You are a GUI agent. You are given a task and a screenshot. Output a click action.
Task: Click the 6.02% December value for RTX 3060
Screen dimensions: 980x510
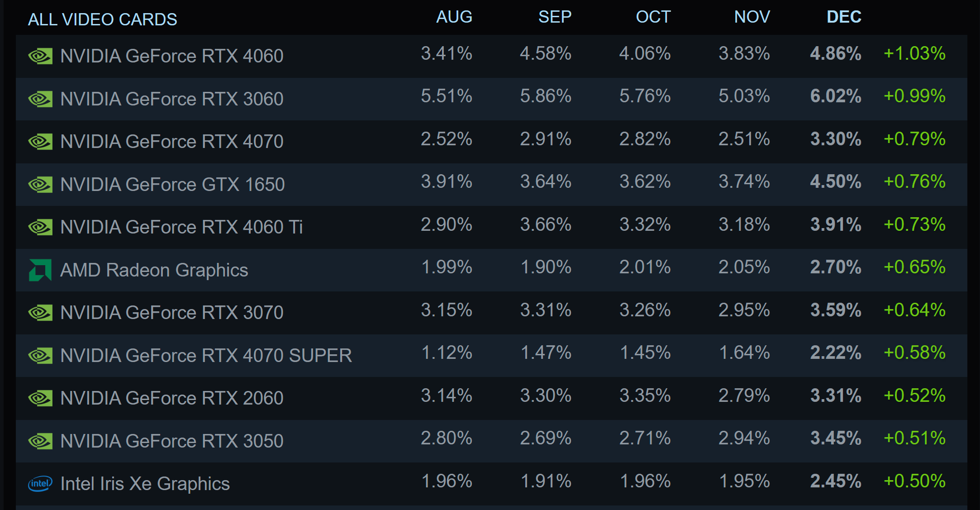pos(836,96)
